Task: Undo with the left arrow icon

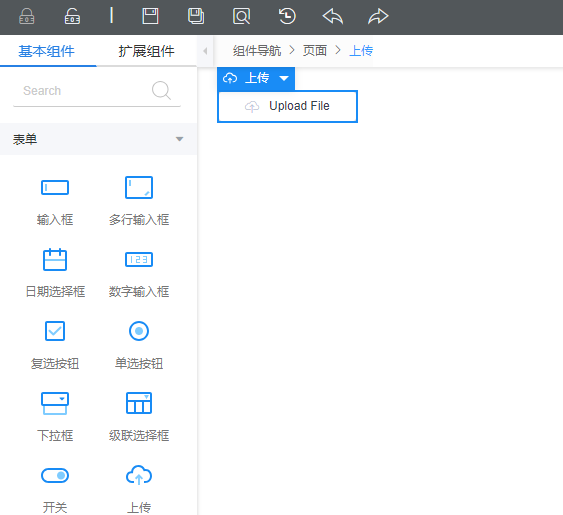Action: 332,16
